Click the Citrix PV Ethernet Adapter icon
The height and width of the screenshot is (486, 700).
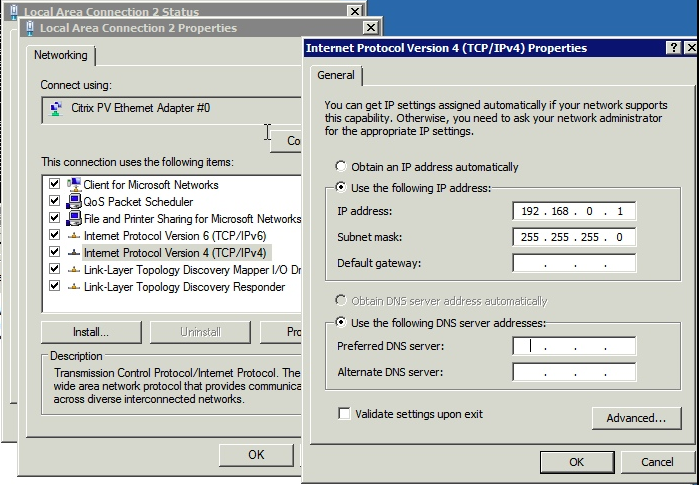click(56, 108)
